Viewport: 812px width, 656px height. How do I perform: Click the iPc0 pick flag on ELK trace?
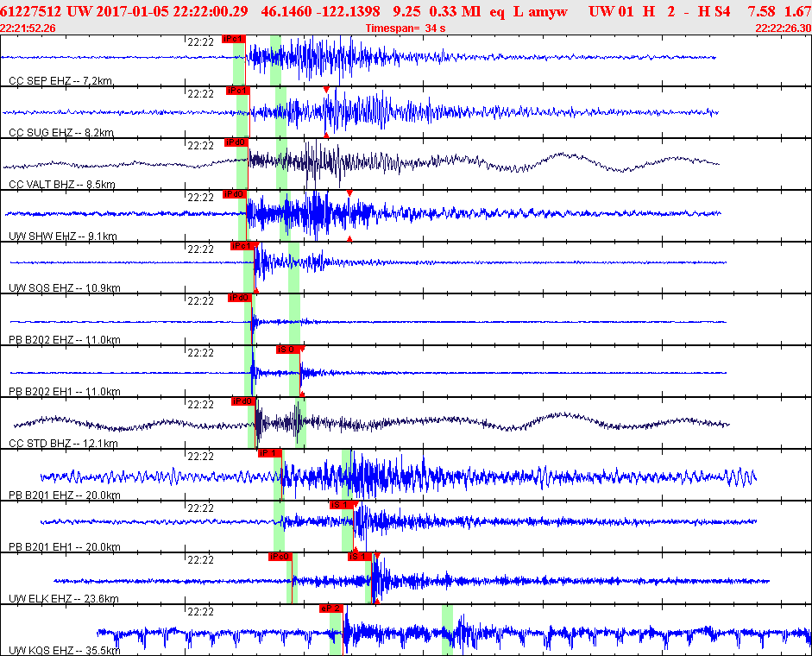point(280,557)
